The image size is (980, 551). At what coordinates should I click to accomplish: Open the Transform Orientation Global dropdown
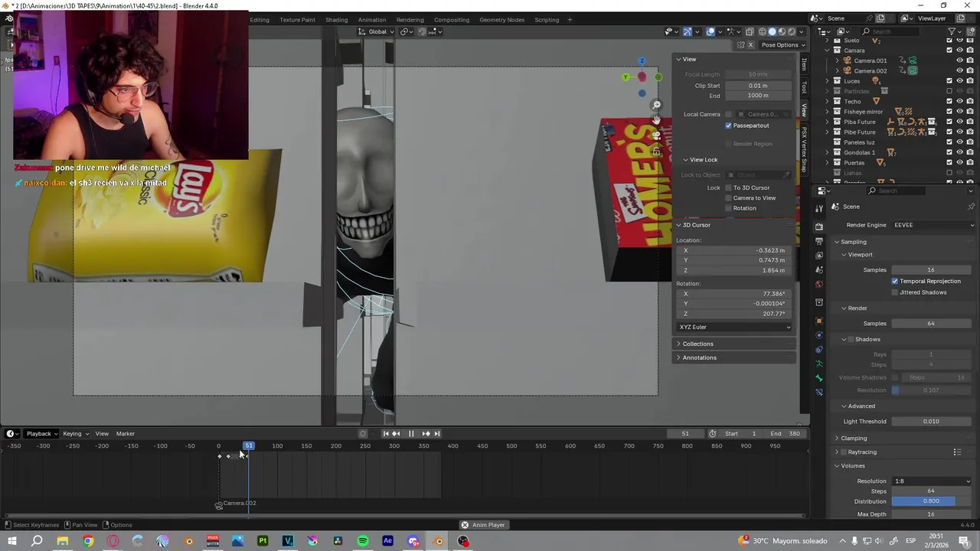(x=376, y=31)
